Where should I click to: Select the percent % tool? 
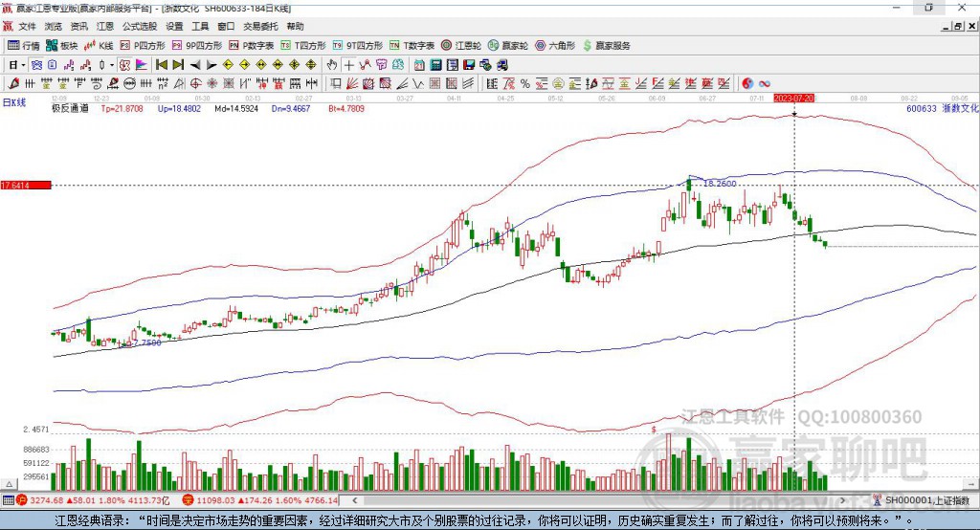point(525,83)
